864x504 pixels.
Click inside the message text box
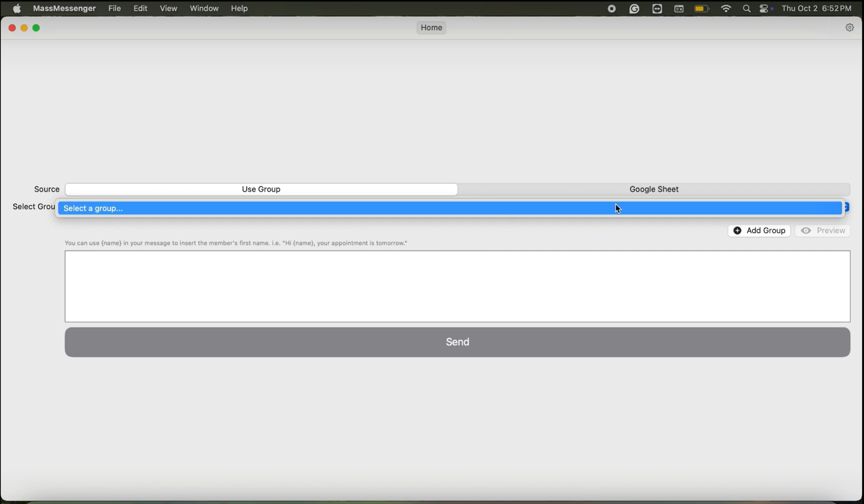click(x=457, y=286)
